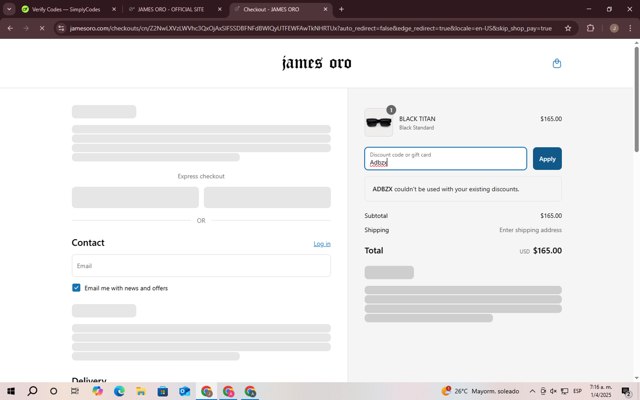Click the Apply discount button

547,159
